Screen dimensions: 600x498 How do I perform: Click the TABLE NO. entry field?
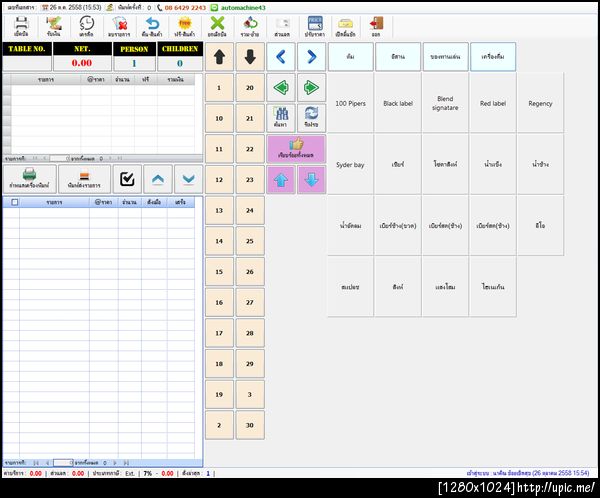(x=27, y=63)
